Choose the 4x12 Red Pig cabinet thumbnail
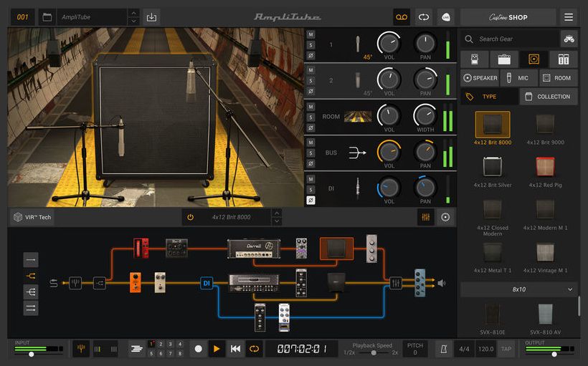 pyautogui.click(x=545, y=167)
